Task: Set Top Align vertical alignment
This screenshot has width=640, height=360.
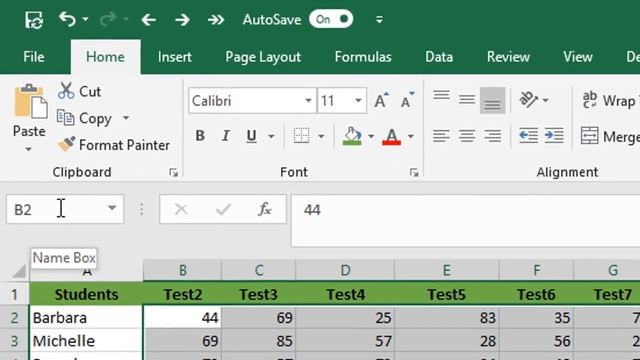Action: [442, 97]
